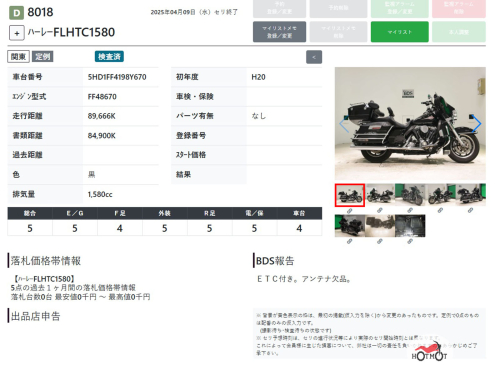500x378 pixels.
Task: Click the green マイリスト button
Action: point(400,32)
